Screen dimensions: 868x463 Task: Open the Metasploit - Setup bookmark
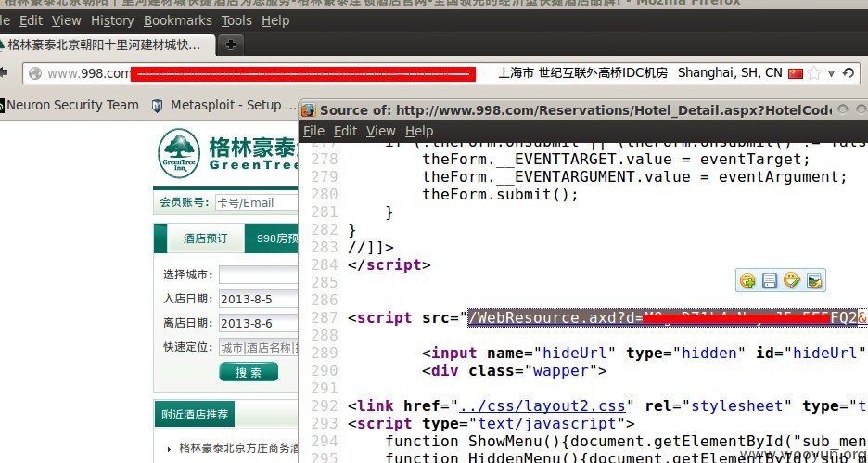pos(225,105)
